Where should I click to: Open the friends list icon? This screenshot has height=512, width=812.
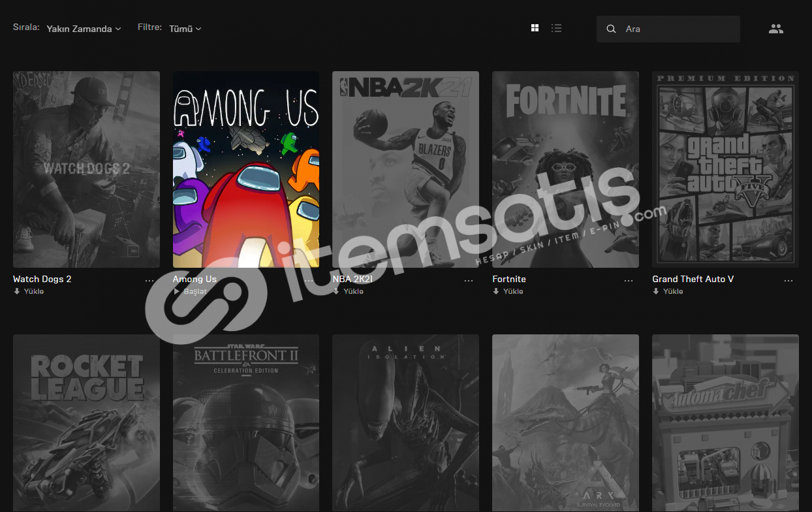[x=775, y=29]
